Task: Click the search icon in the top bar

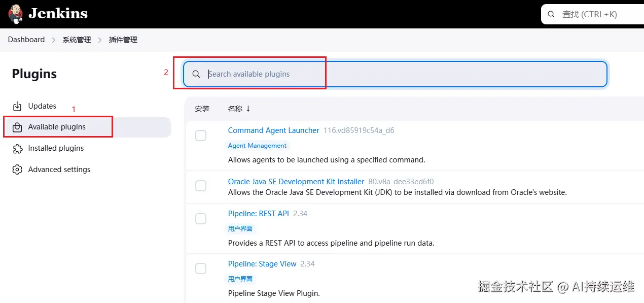Action: (551, 14)
